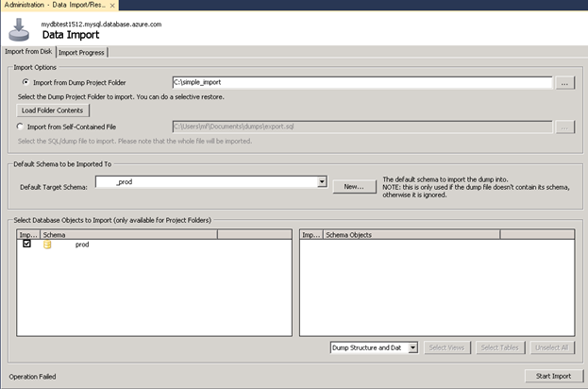Select Import from Dump Project Folder option
588x389 pixels.
[x=25, y=82]
